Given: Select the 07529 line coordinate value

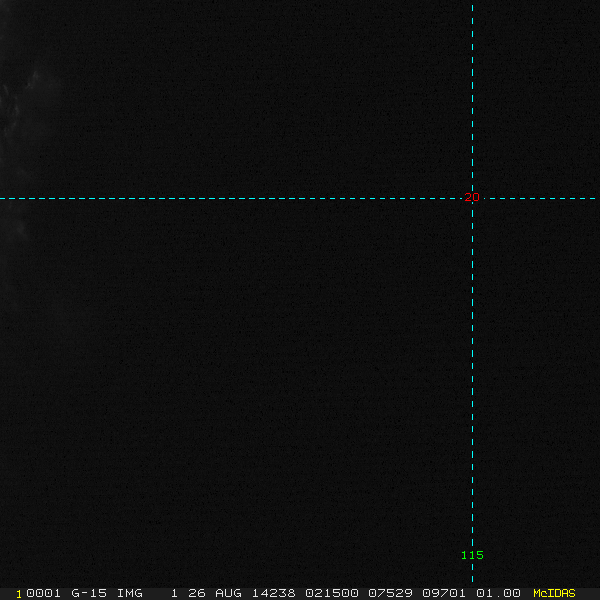Looking at the screenshot, I should [x=390, y=593].
